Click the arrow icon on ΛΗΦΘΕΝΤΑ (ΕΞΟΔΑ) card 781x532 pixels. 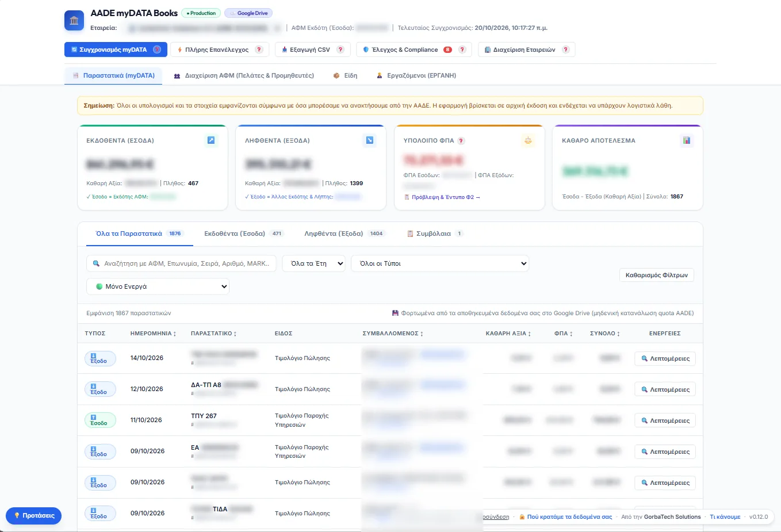pyautogui.click(x=370, y=140)
